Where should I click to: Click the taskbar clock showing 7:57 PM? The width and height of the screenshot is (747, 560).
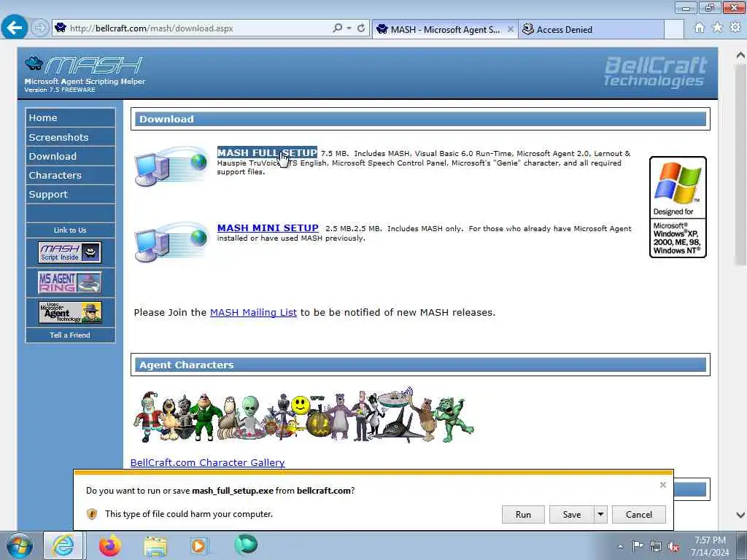pyautogui.click(x=710, y=545)
